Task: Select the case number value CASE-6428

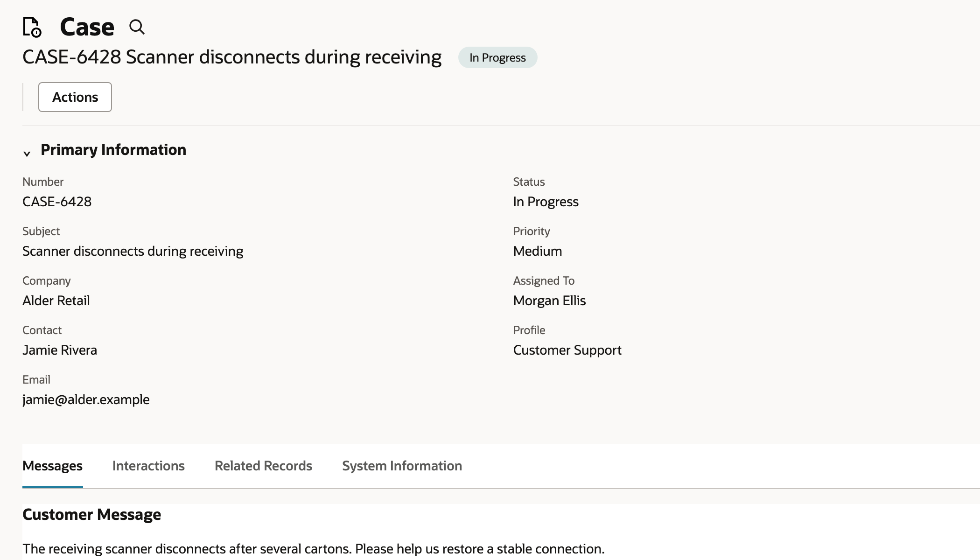Action: (57, 202)
